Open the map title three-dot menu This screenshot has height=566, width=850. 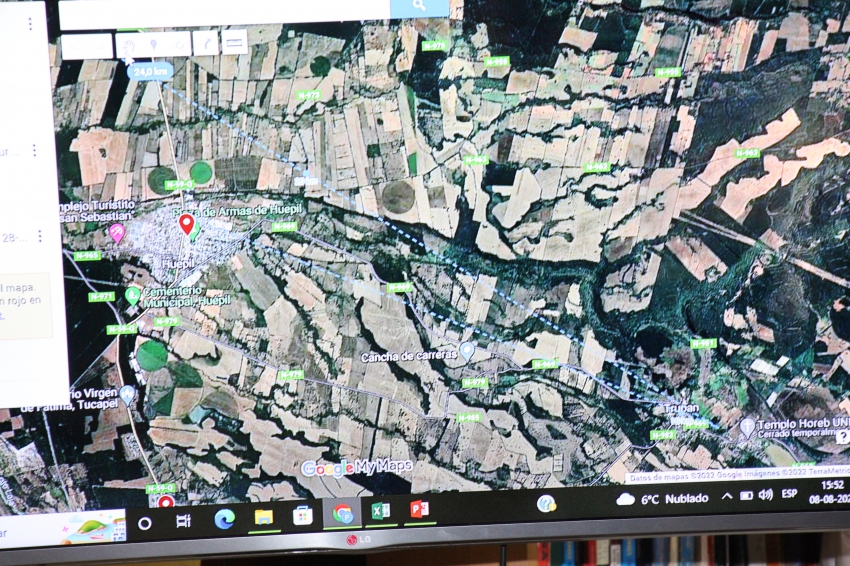pyautogui.click(x=30, y=23)
